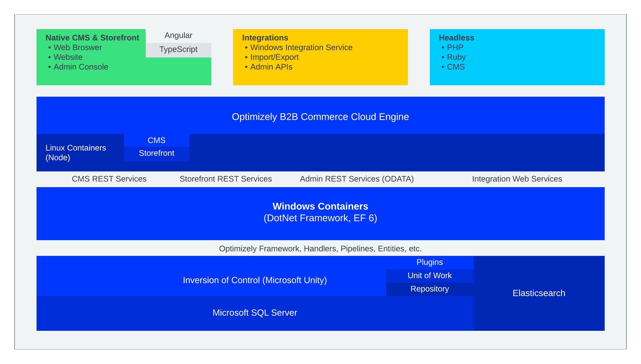Click the Microsoft SQL Server block
Screen dimensions: 641x364
tap(255, 313)
